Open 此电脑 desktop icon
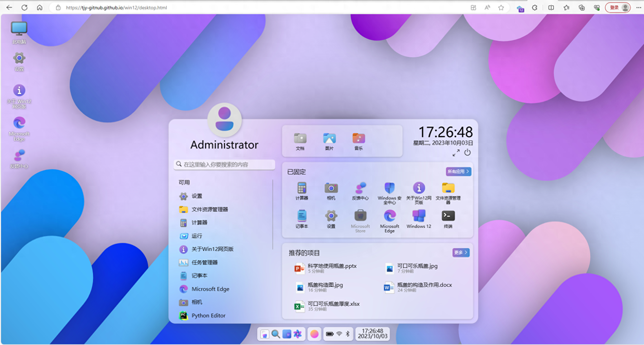Viewport: 644px width, 345px height. click(19, 33)
